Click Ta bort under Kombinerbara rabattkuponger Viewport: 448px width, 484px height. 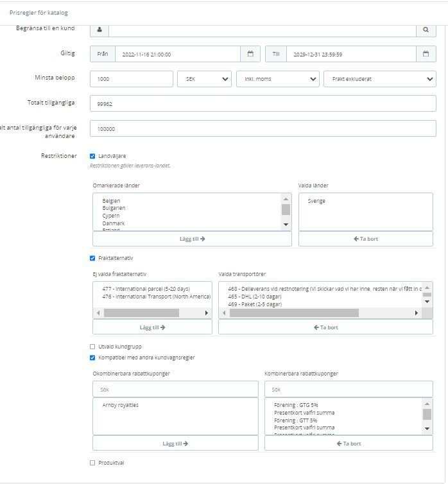tap(349, 444)
